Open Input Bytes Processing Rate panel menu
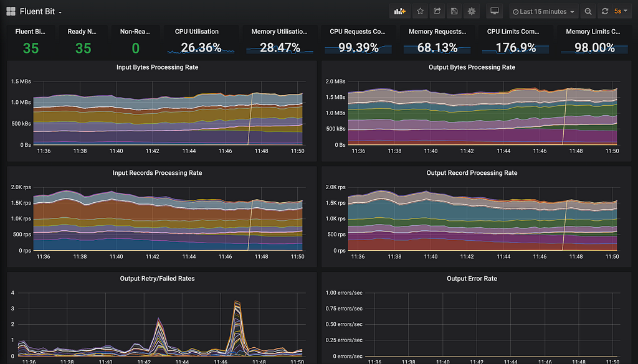The width and height of the screenshot is (638, 364). (158, 67)
